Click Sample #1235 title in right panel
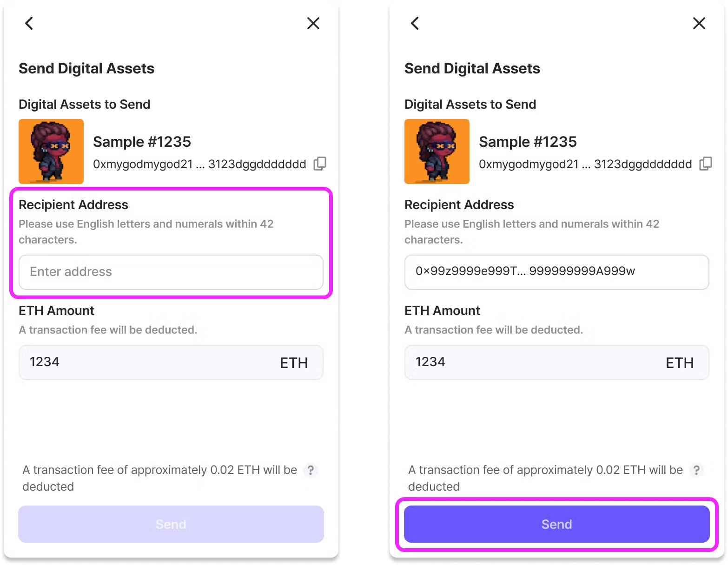Viewport: 728px width, 565px height. pos(528,142)
